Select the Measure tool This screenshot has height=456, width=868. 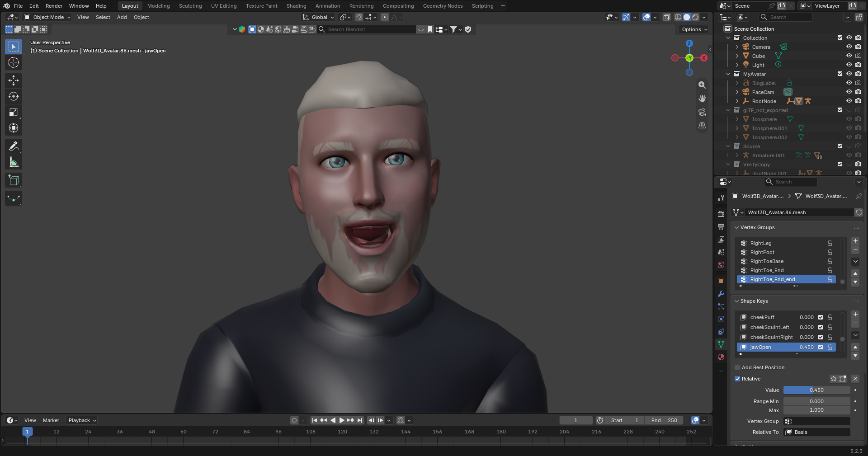click(x=14, y=162)
